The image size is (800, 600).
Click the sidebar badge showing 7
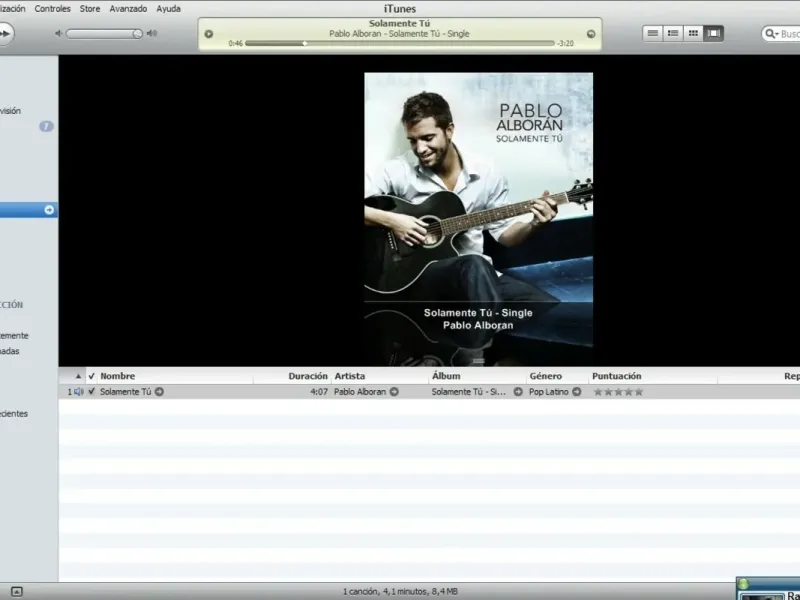tap(46, 126)
